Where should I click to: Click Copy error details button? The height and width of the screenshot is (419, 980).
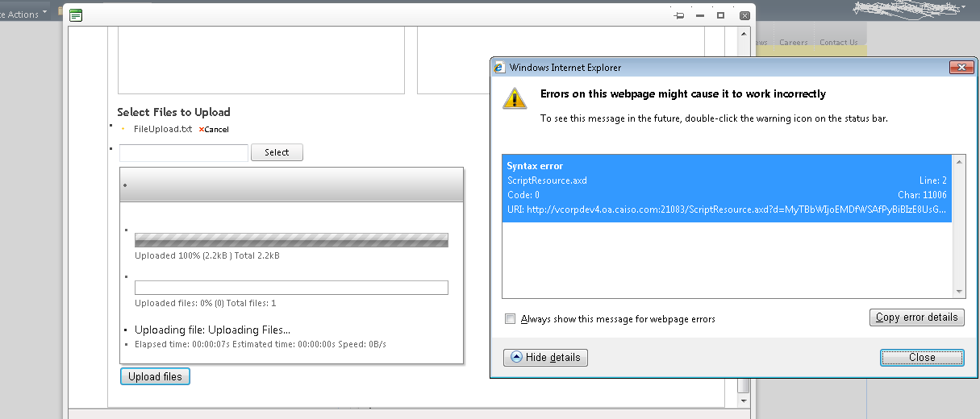tap(917, 317)
